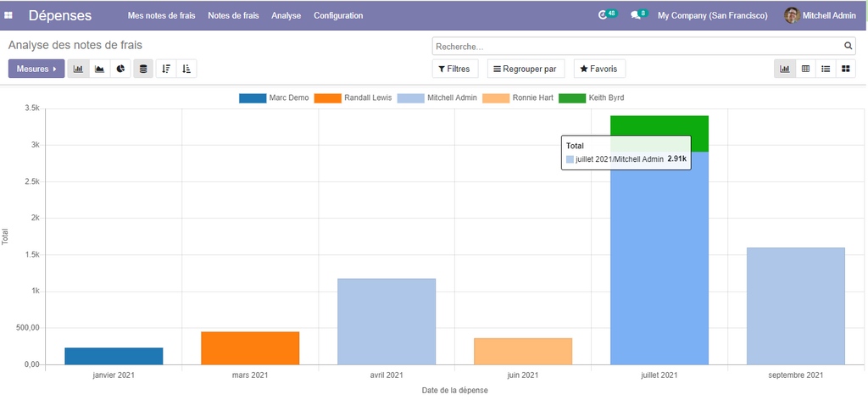
Task: Hide Keith Byrd series via legend
Action: tap(591, 97)
